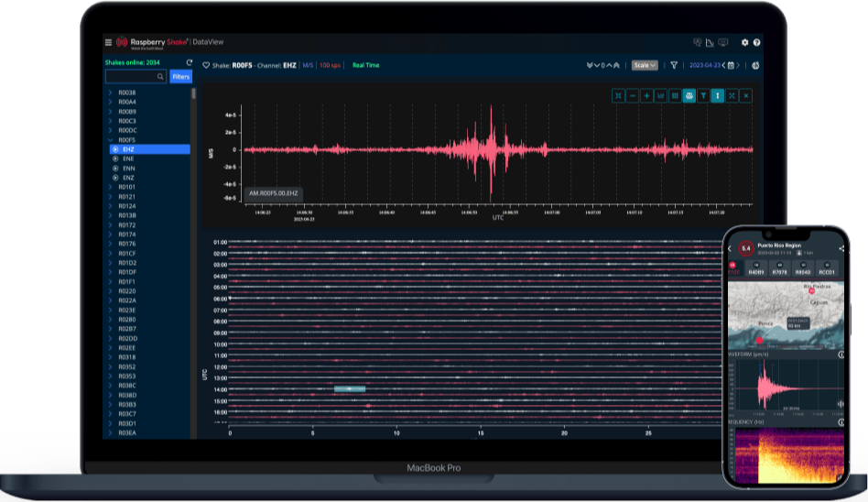Click station R03EA in the list
868x502 pixels.
pyautogui.click(x=126, y=432)
